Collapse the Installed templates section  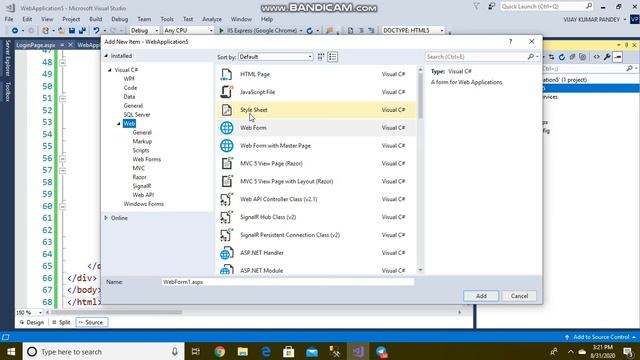pyautogui.click(x=106, y=56)
